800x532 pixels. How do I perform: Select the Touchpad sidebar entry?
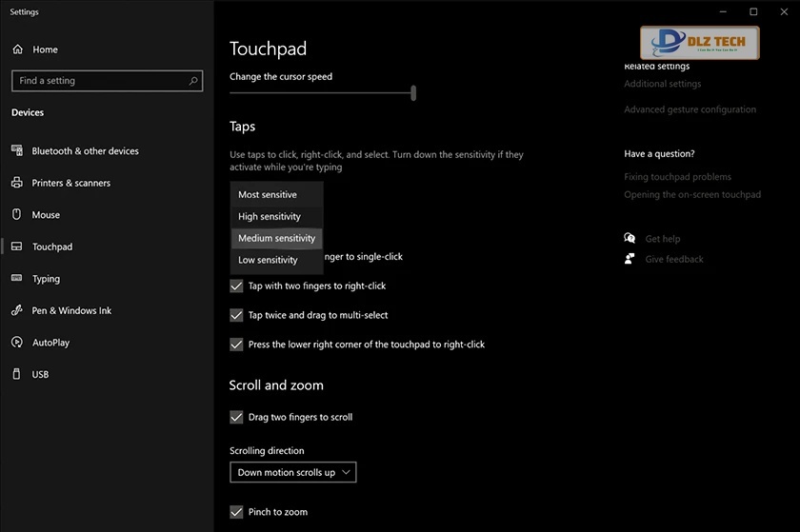coord(52,246)
